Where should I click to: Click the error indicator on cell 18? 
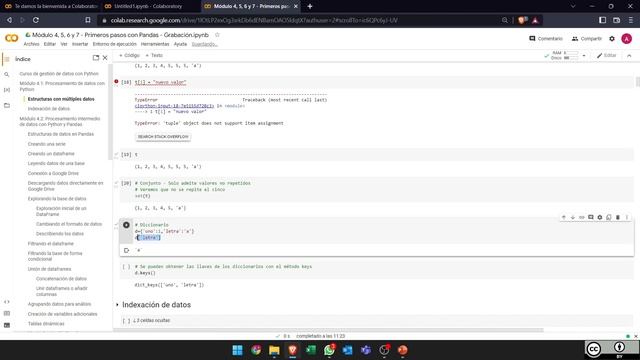click(116, 82)
